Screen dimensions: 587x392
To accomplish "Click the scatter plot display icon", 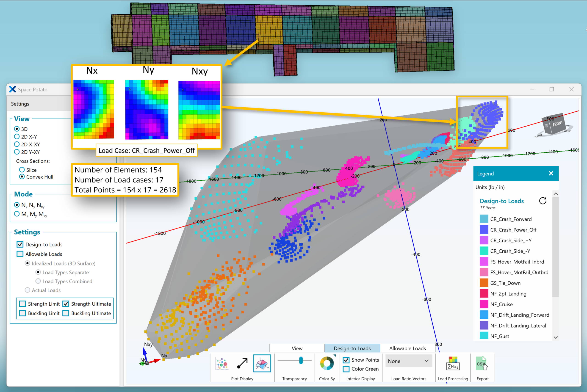I will (222, 364).
